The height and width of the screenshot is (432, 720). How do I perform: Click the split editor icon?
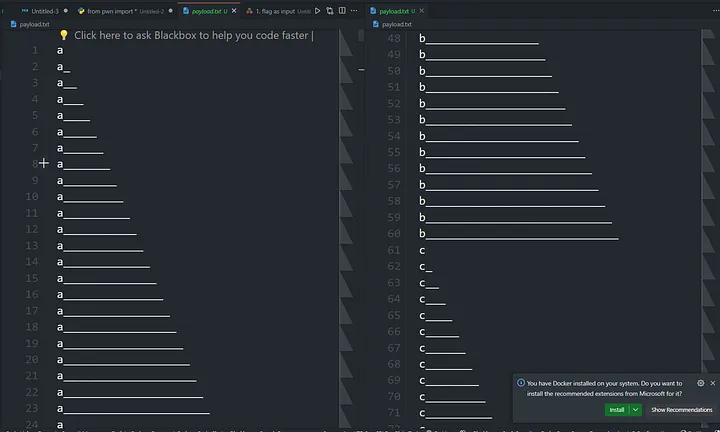tap(341, 10)
